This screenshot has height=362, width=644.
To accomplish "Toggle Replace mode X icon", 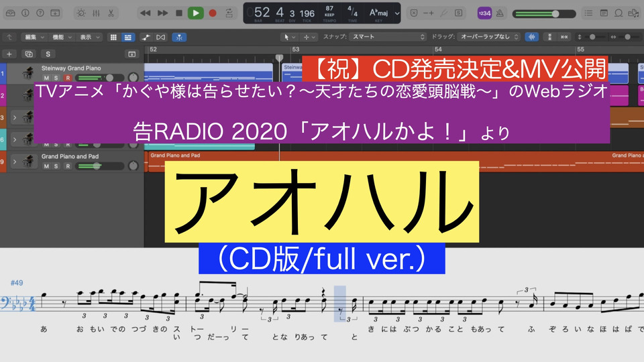I will coord(414,13).
